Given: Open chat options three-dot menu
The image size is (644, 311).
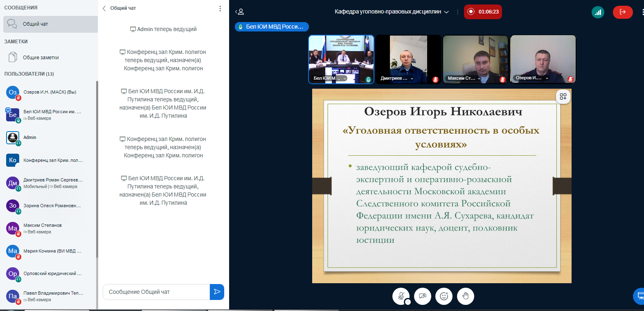Looking at the screenshot, I should point(220,9).
